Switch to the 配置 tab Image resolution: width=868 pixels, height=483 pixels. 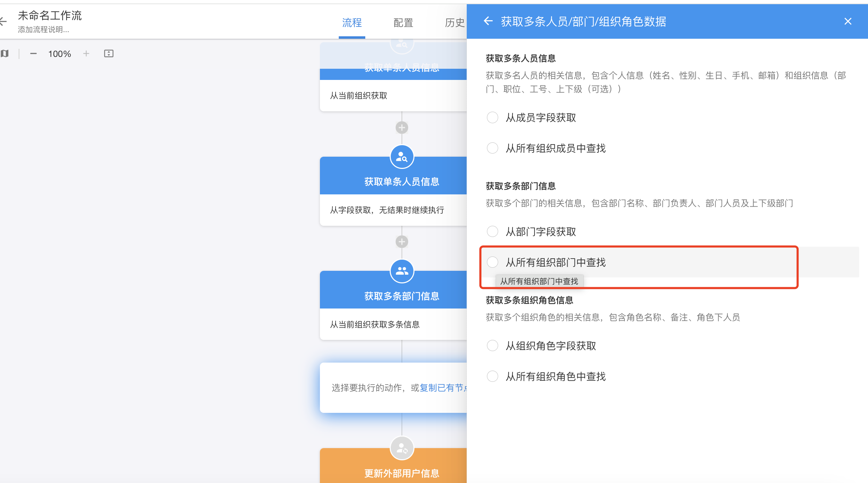[403, 23]
